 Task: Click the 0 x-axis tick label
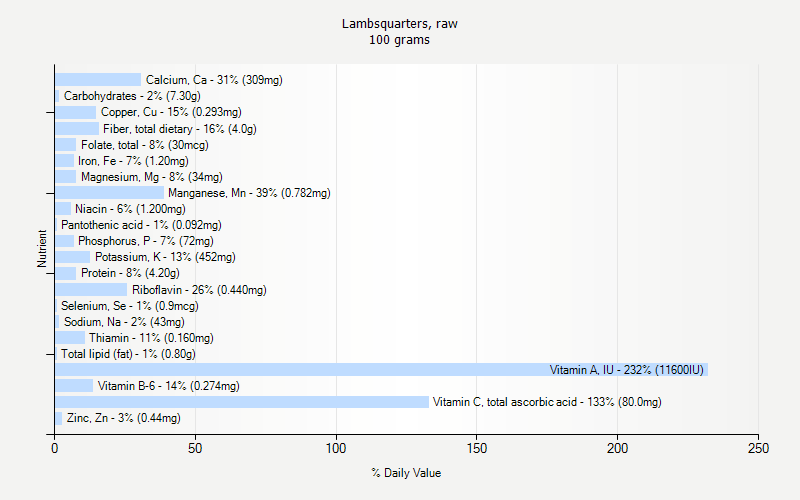coord(55,448)
